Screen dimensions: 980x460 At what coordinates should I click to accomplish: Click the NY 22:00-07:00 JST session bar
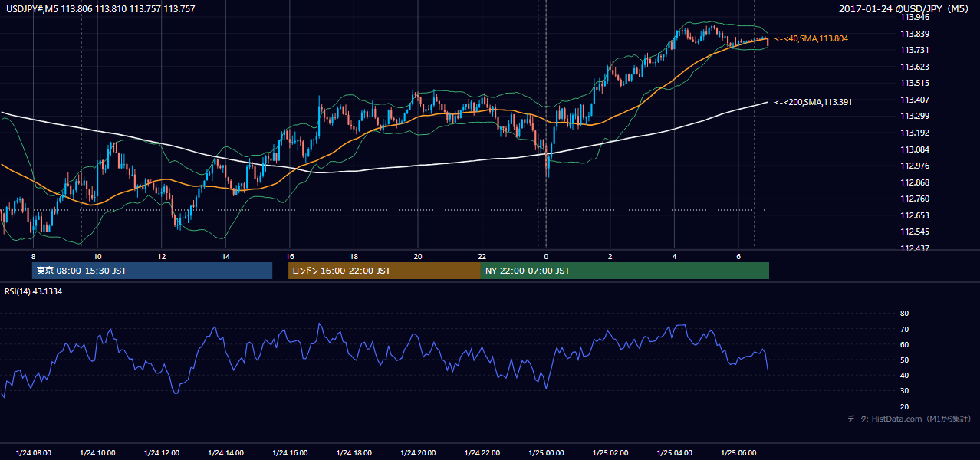(625, 271)
